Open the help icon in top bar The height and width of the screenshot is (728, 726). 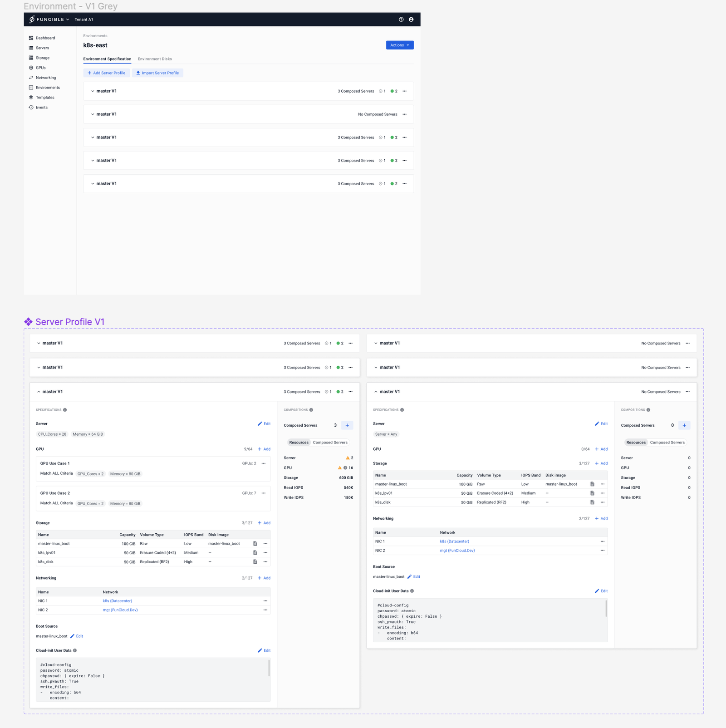(401, 20)
